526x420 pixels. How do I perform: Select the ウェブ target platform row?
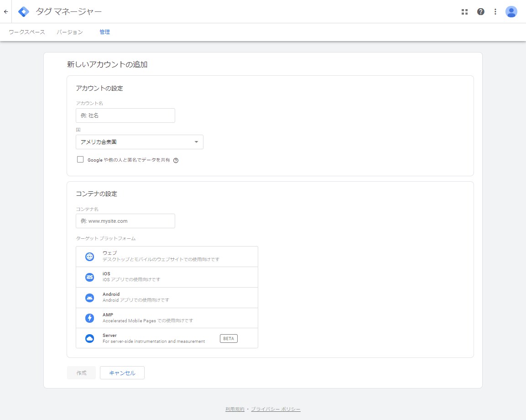(x=167, y=257)
